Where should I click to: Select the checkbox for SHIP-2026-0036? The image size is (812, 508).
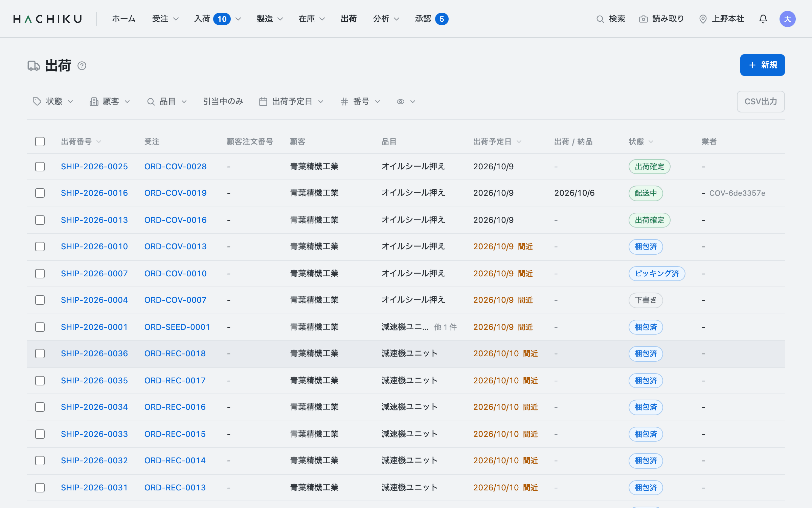click(40, 354)
